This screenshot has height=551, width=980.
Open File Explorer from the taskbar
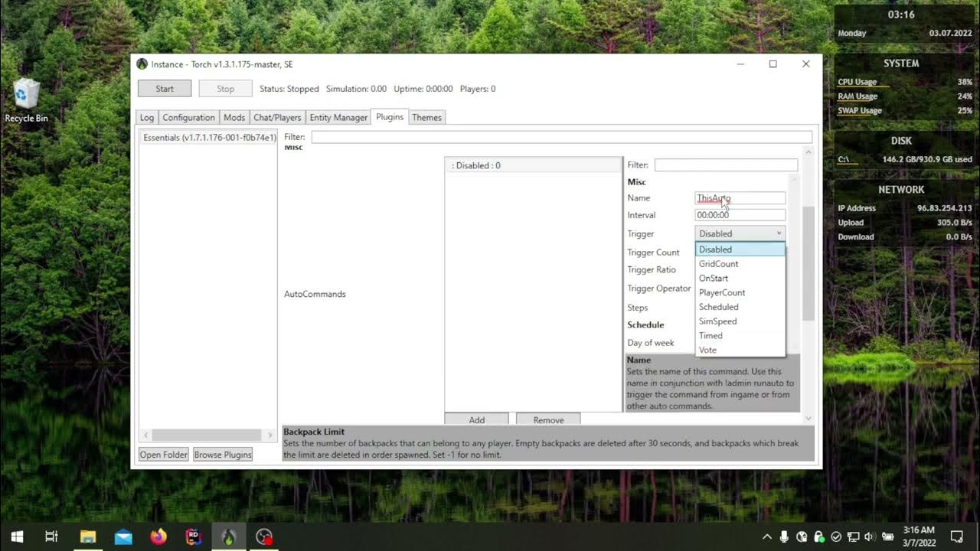tap(88, 536)
